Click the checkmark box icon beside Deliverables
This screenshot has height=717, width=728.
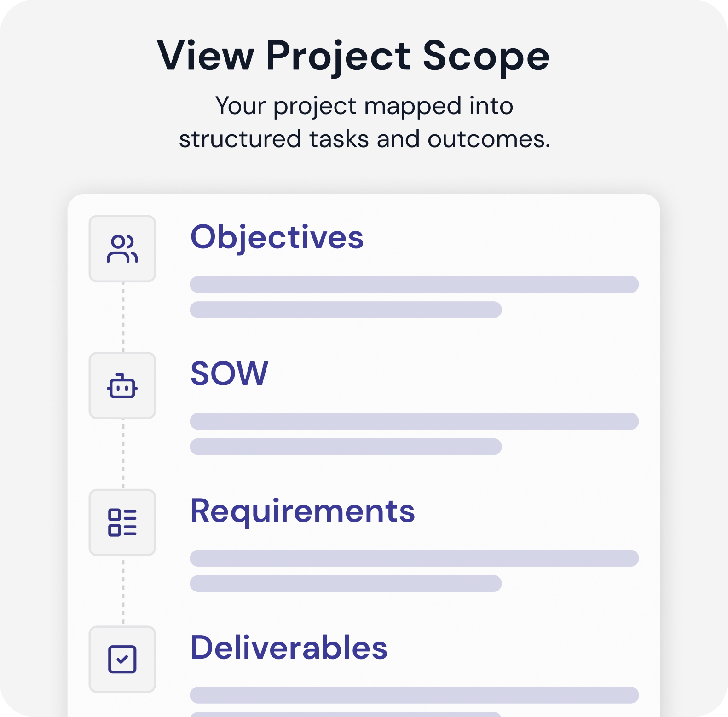[122, 659]
